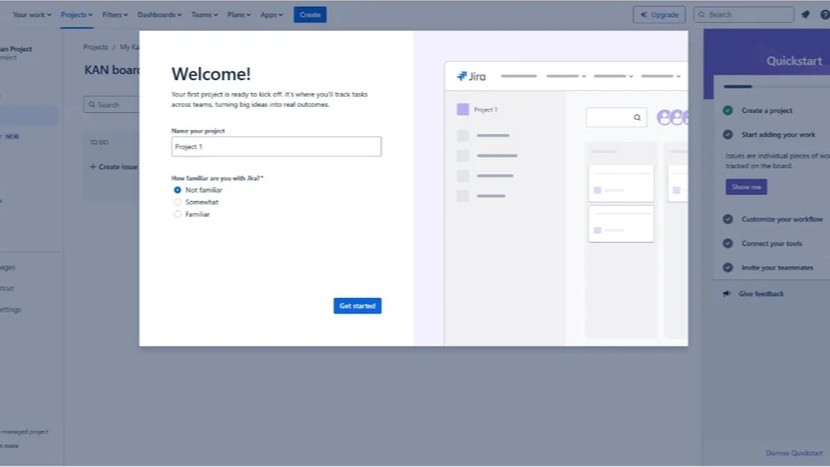Image resolution: width=830 pixels, height=467 pixels.
Task: Choose the Familiar radio option
Action: [177, 214]
